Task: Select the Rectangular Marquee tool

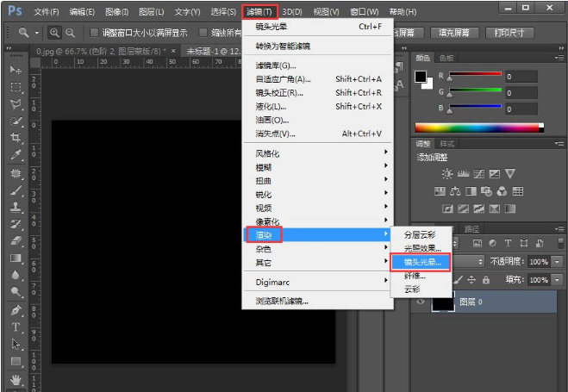Action: click(16, 87)
